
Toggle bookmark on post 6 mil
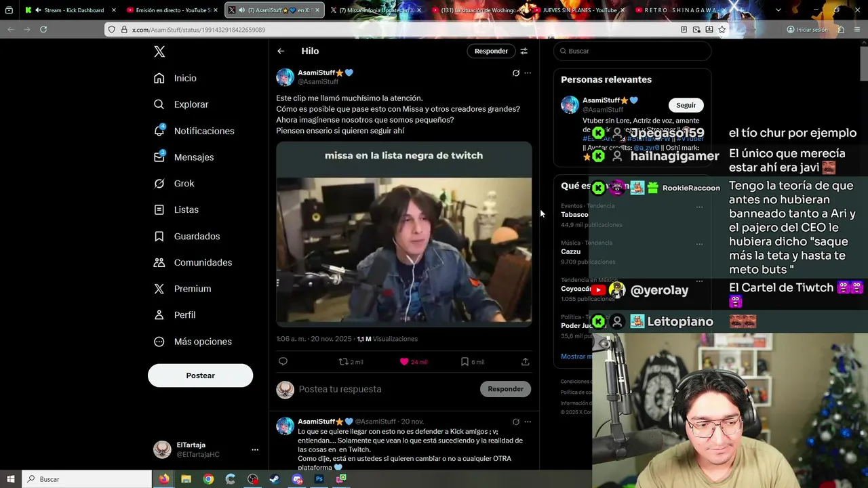pyautogui.click(x=472, y=362)
